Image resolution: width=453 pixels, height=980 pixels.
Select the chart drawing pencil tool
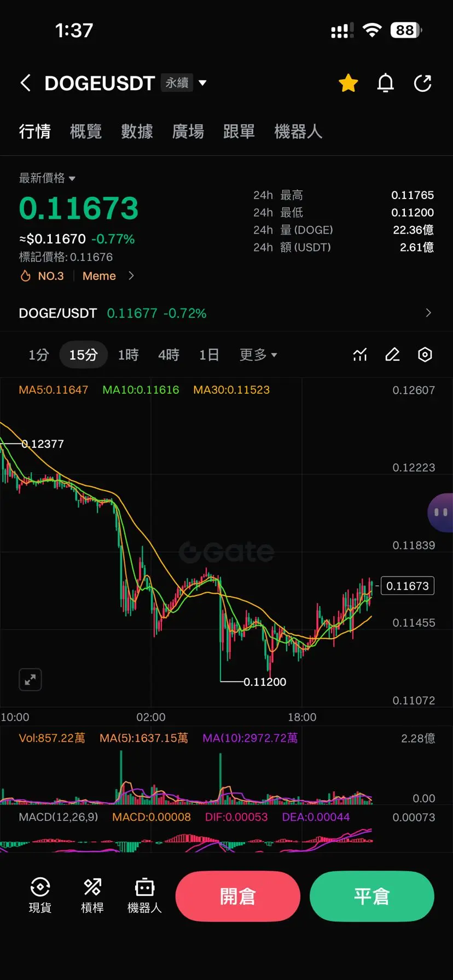tap(392, 355)
